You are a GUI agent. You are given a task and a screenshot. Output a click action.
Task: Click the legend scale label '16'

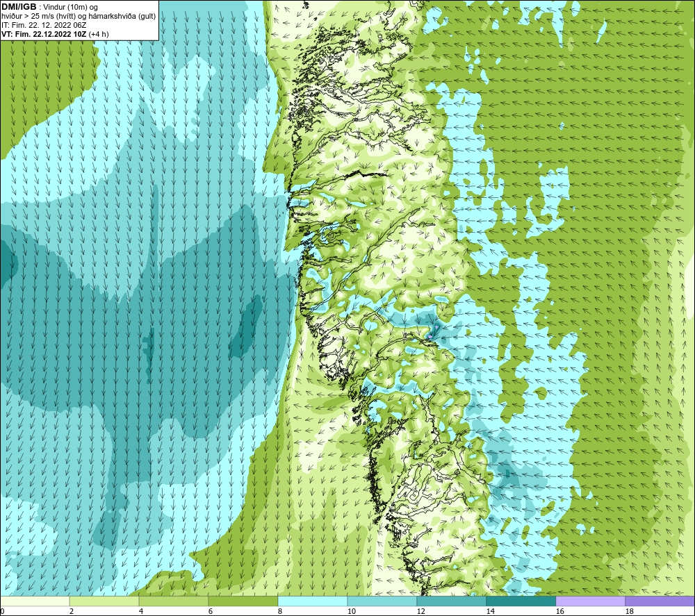[x=559, y=612]
